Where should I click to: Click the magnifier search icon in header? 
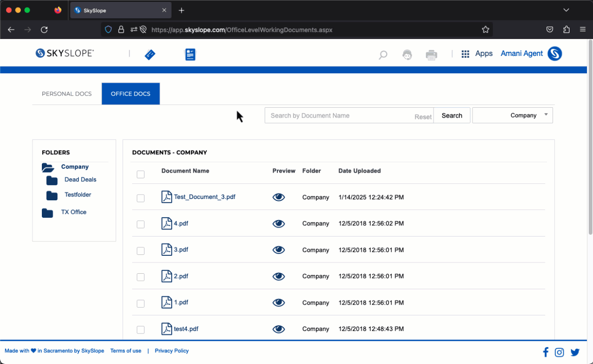[x=383, y=55]
